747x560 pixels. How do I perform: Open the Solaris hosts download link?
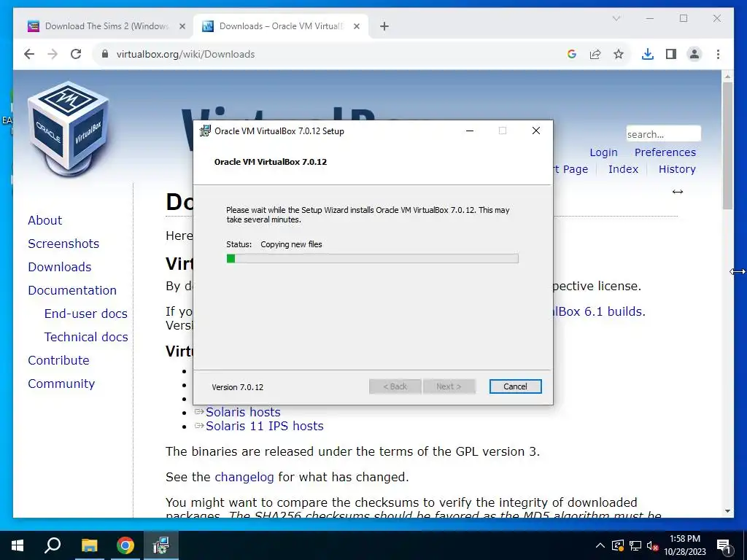(243, 413)
